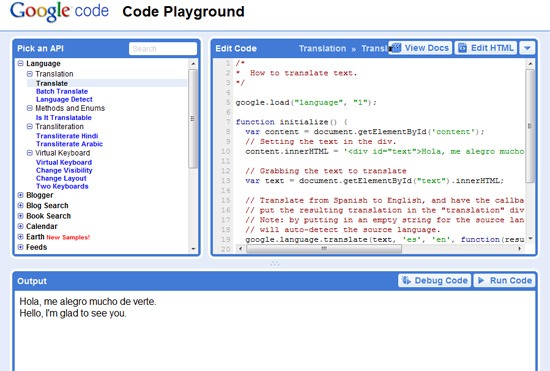Click the View Docs button icon
Viewport: 550px width, 371px height.
pyautogui.click(x=396, y=48)
